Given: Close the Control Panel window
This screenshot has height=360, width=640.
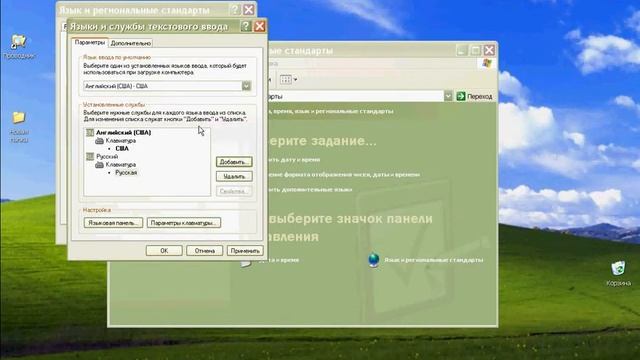Looking at the screenshot, I should pyautogui.click(x=489, y=50).
